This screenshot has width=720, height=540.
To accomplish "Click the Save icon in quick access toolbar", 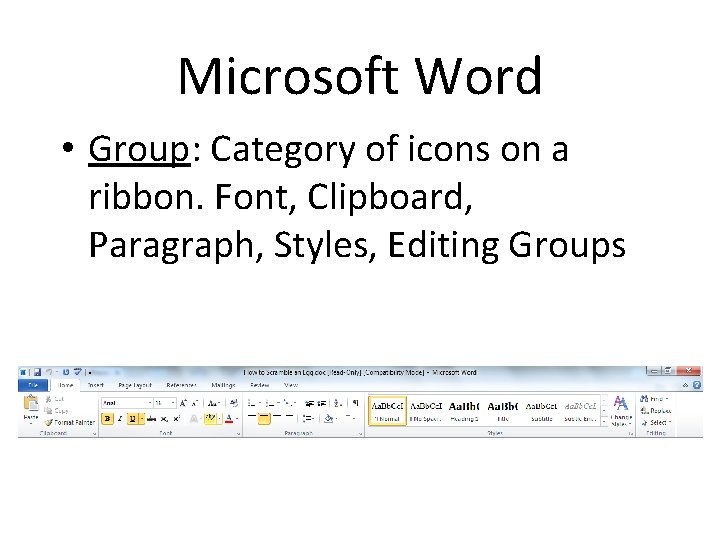I will pyautogui.click(x=37, y=372).
